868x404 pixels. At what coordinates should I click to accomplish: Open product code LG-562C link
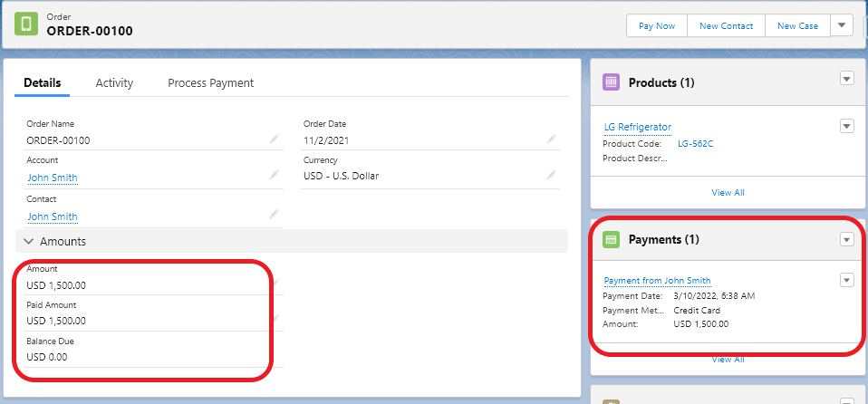coord(696,144)
